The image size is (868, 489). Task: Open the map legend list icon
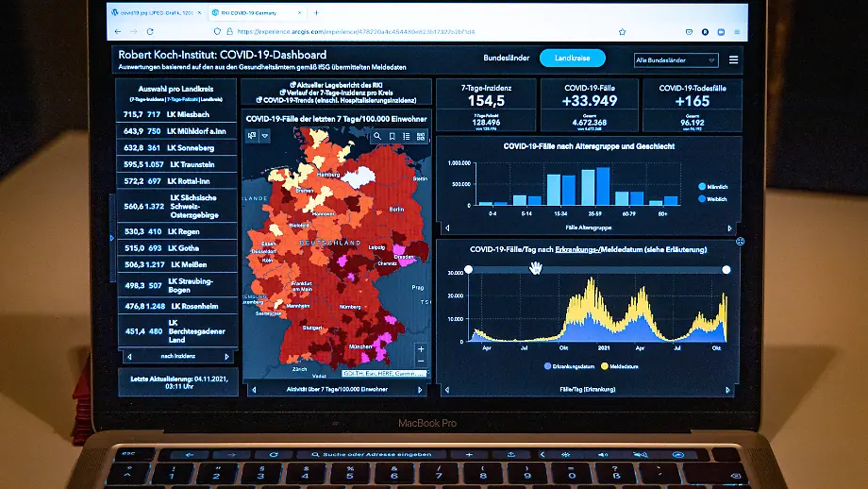[406, 136]
